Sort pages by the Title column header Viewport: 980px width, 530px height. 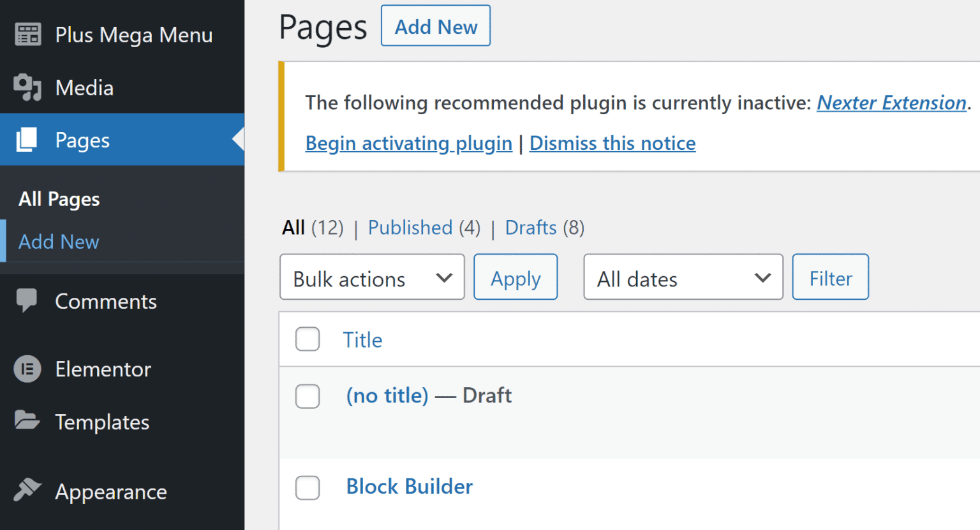pos(362,340)
